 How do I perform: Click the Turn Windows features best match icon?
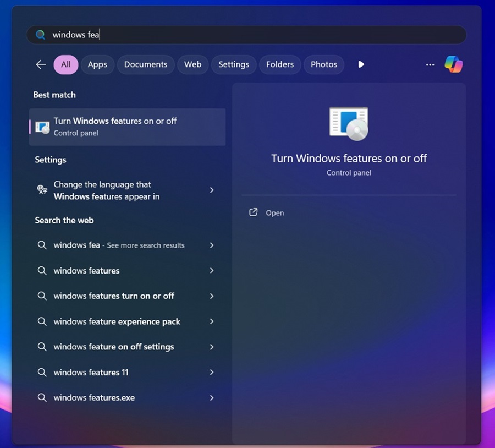tap(42, 126)
